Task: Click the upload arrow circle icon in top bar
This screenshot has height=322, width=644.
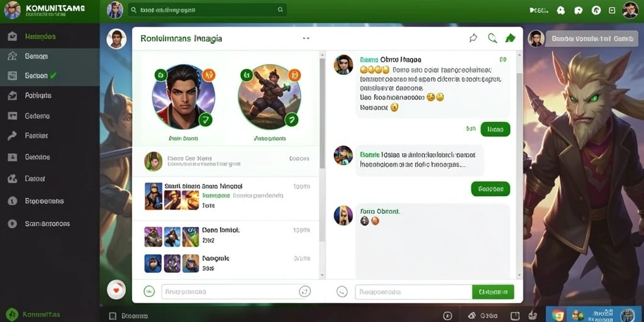Action: coord(596,10)
